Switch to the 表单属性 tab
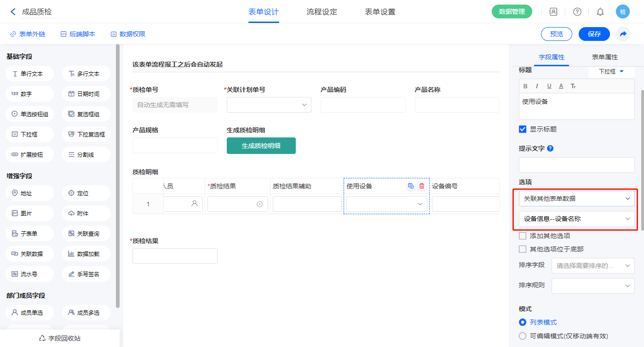The image size is (644, 347). (604, 57)
